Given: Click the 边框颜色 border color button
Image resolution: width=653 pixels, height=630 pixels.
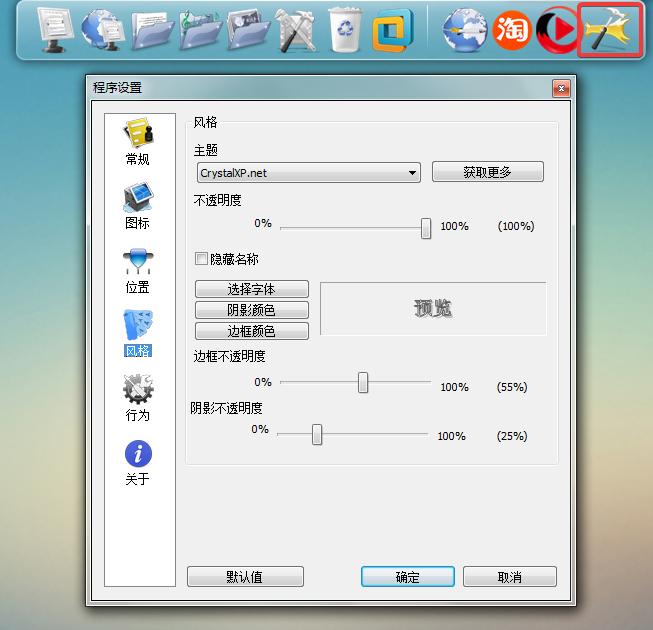Looking at the screenshot, I should 252,331.
